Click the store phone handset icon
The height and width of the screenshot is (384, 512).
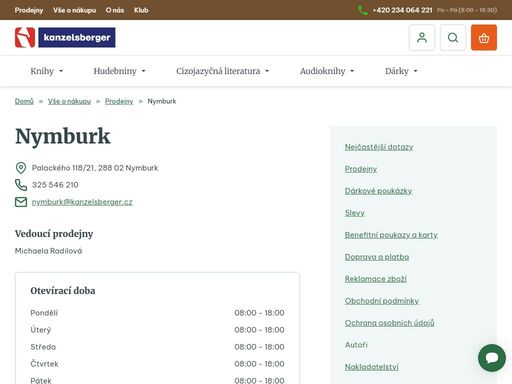point(21,185)
